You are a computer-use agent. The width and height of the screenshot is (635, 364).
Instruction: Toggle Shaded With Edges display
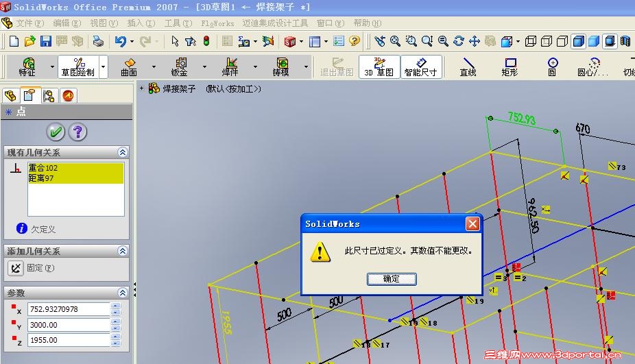tap(578, 41)
